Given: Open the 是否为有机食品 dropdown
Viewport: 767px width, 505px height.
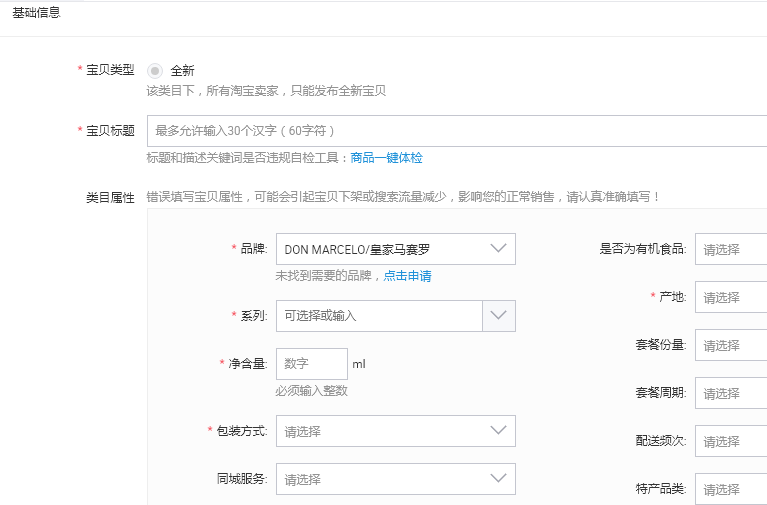Looking at the screenshot, I should point(731,249).
